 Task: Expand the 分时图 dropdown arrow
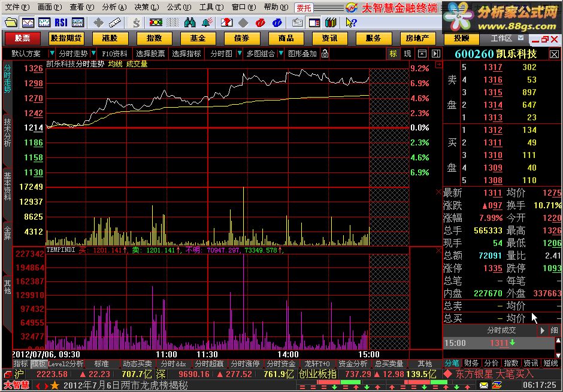tap(240, 53)
